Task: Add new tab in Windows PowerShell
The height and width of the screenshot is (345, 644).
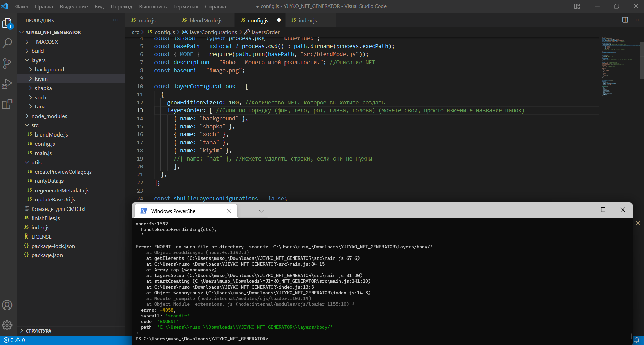Action: click(x=247, y=211)
